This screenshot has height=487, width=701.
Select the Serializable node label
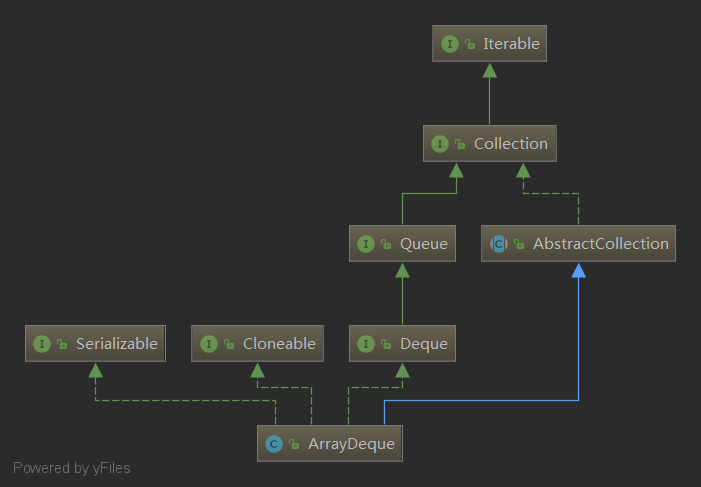(117, 344)
